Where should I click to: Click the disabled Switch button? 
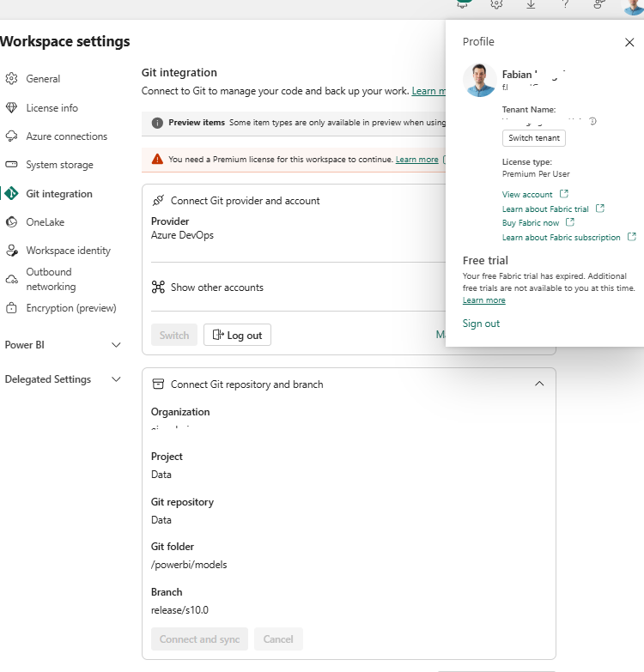pyautogui.click(x=174, y=336)
